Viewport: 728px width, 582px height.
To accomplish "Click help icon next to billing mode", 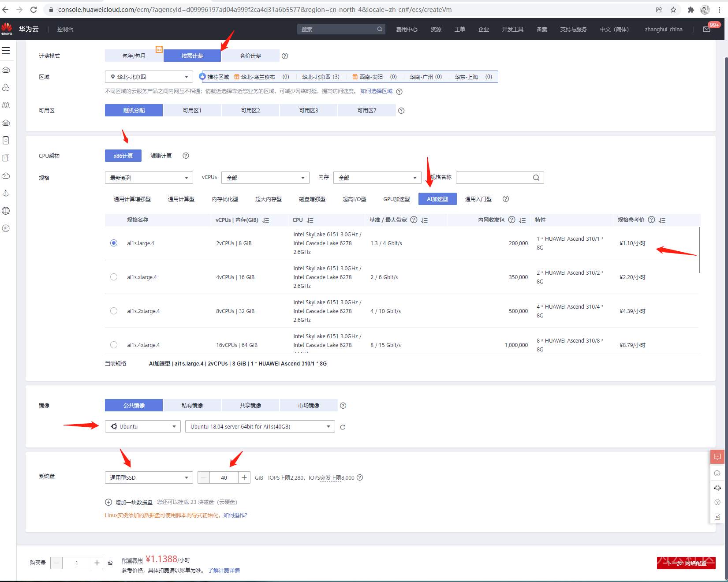I will point(285,56).
